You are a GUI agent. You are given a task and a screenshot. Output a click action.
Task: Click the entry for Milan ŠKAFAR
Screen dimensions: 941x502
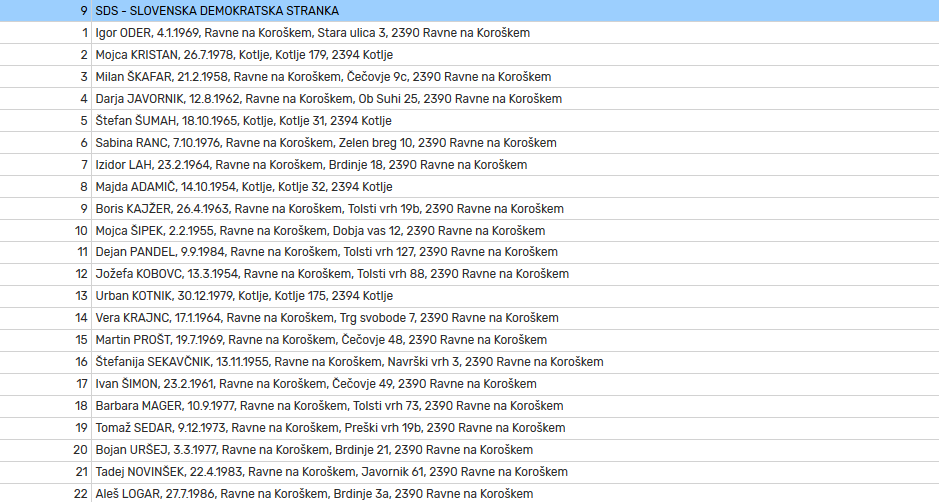(470, 77)
